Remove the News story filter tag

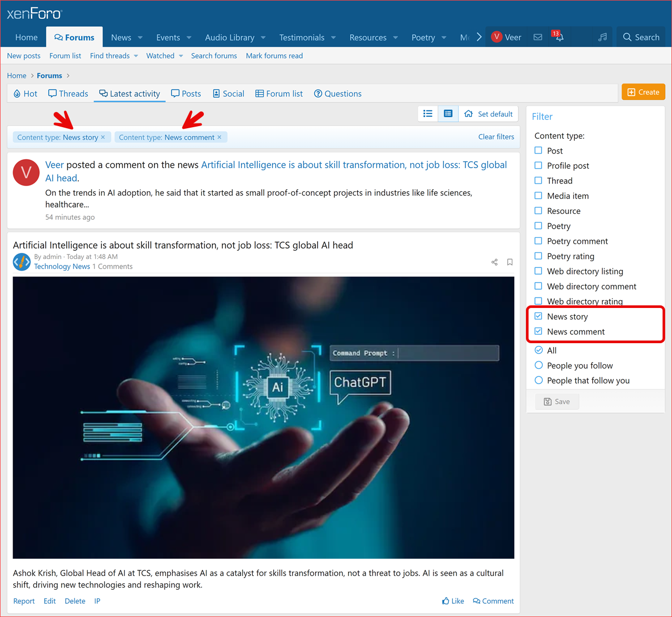point(103,137)
